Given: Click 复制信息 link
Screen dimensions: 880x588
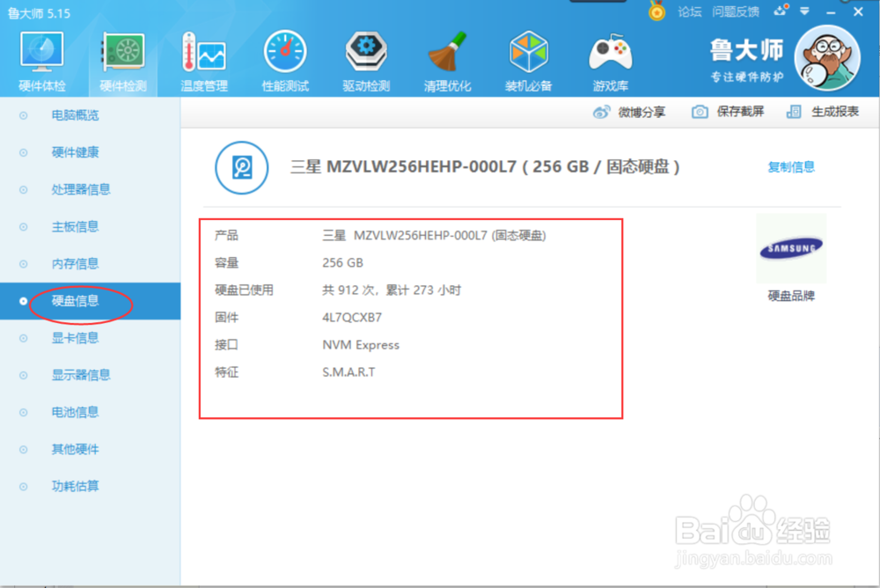Looking at the screenshot, I should 791,166.
